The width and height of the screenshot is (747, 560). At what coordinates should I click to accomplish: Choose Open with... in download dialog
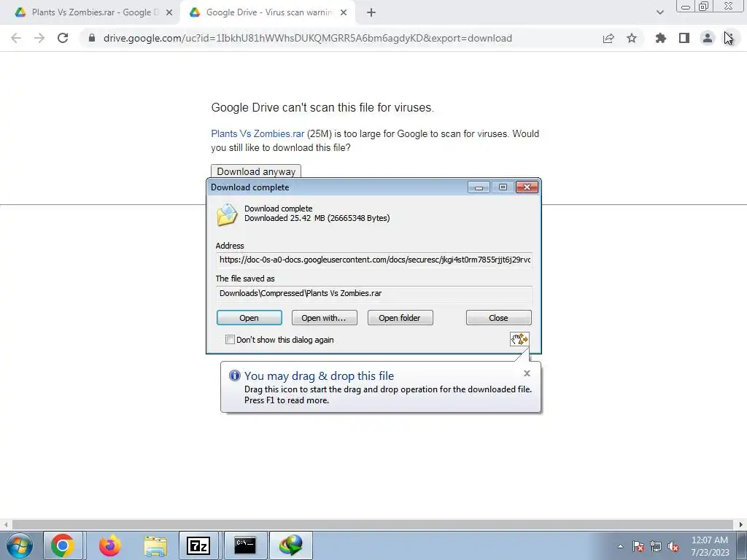[324, 318]
